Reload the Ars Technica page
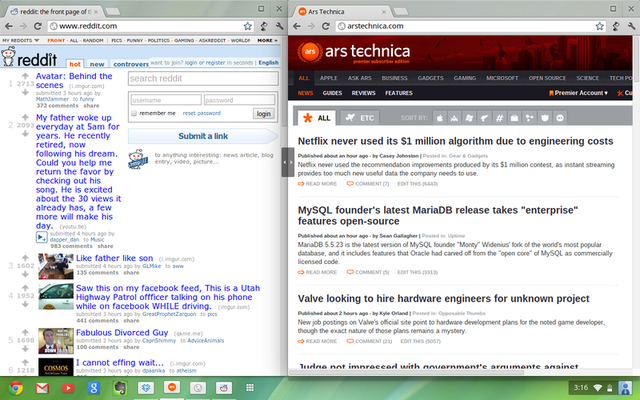The image size is (640, 400). point(325,26)
